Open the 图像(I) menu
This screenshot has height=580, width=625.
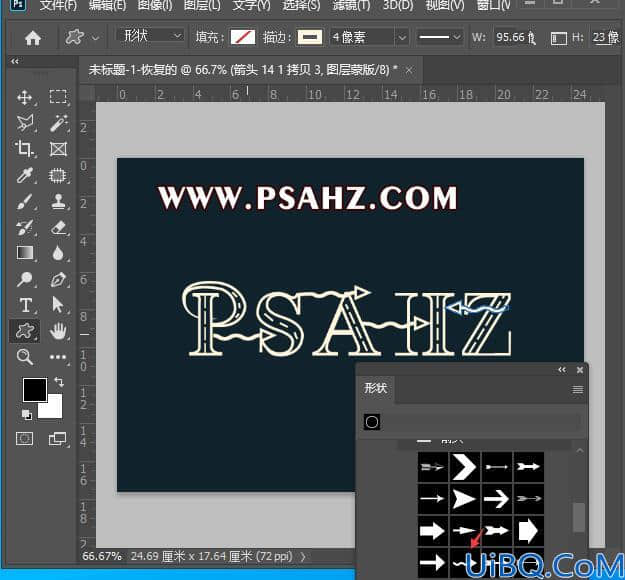155,6
